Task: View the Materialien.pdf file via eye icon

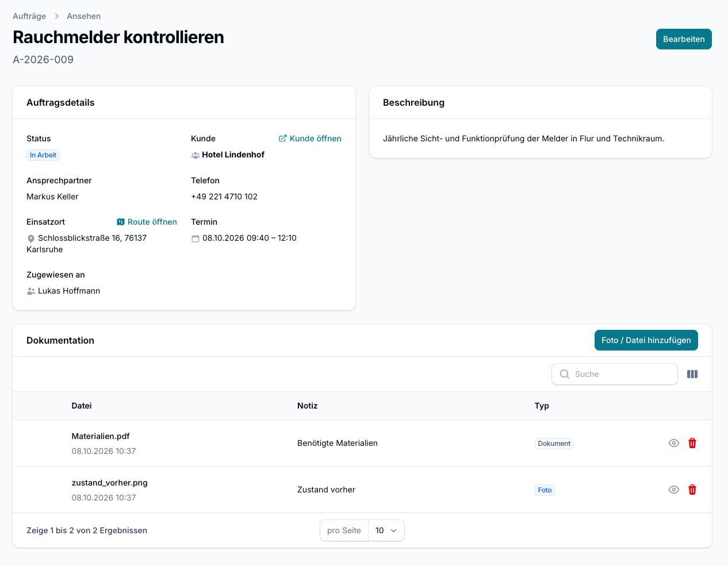Action: (x=674, y=443)
